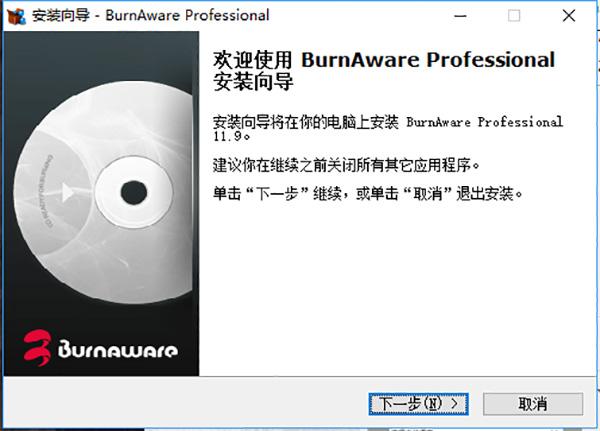Close the installer with the X
The image size is (600, 431).
click(x=569, y=16)
